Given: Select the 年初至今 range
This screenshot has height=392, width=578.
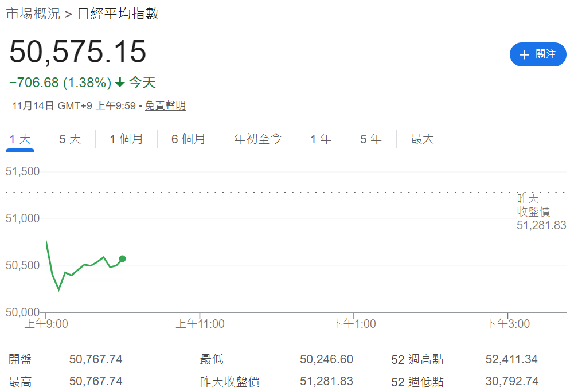Looking at the screenshot, I should 258,139.
